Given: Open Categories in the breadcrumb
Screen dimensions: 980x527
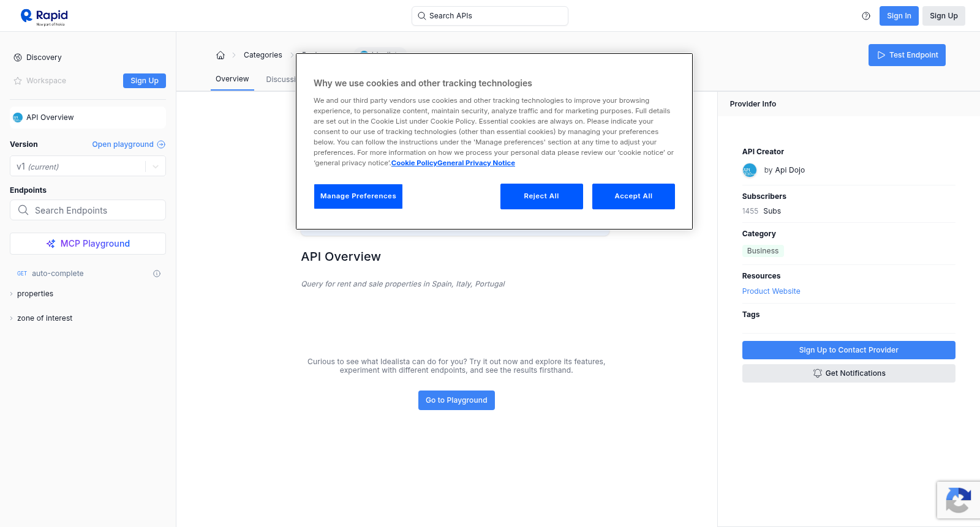Looking at the screenshot, I should coord(263,55).
